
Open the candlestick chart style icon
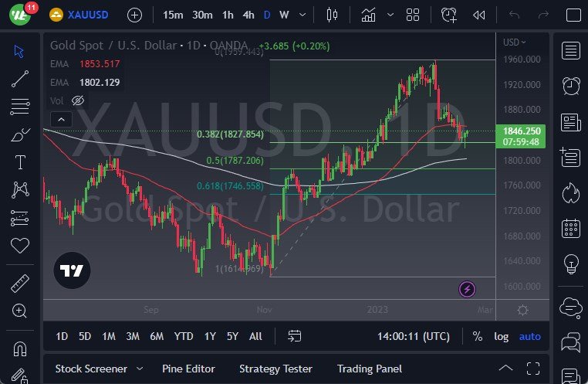pyautogui.click(x=333, y=15)
